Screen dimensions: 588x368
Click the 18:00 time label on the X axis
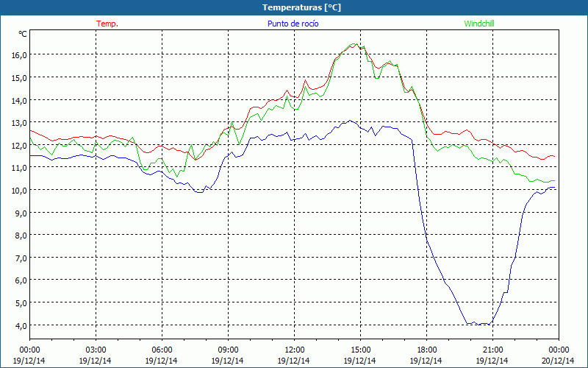(x=427, y=350)
